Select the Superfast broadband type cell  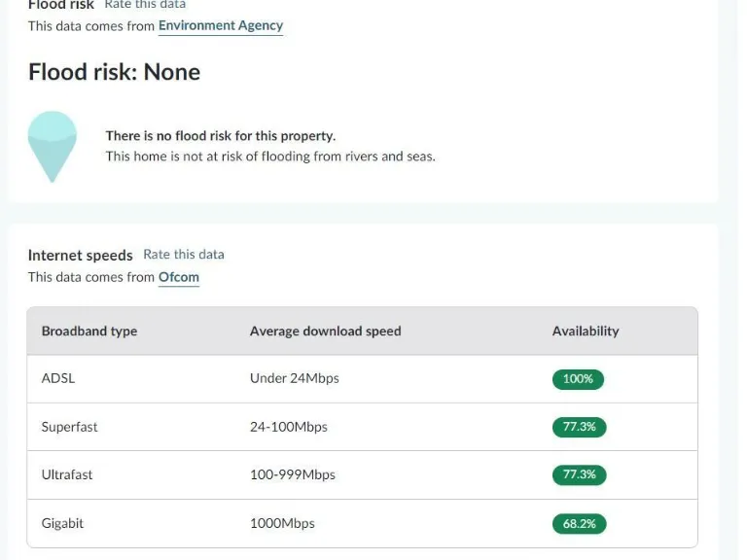69,427
